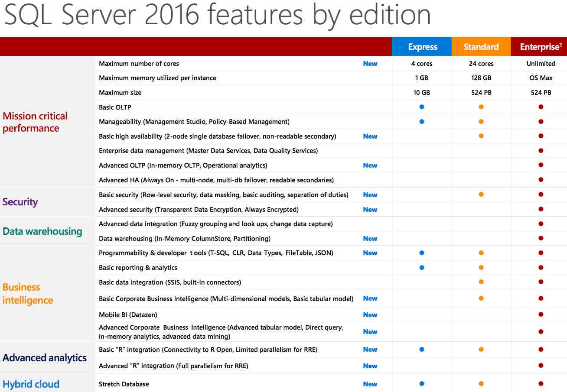Click New tag beside Basic high availability
The height and width of the screenshot is (392, 567).
[370, 136]
